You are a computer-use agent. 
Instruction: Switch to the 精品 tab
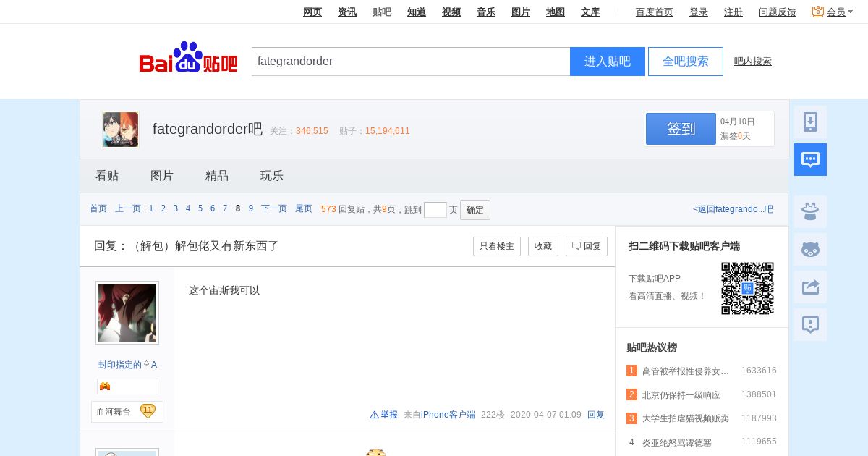(x=217, y=176)
